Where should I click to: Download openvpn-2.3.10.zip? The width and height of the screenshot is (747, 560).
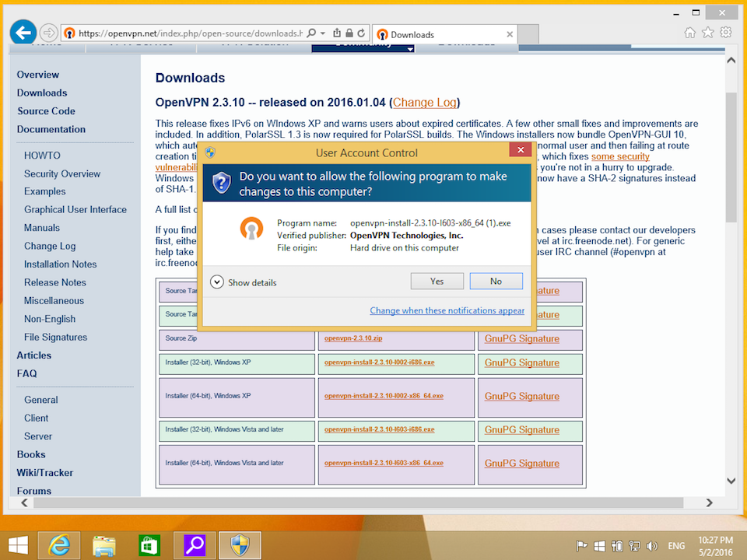[x=353, y=338]
